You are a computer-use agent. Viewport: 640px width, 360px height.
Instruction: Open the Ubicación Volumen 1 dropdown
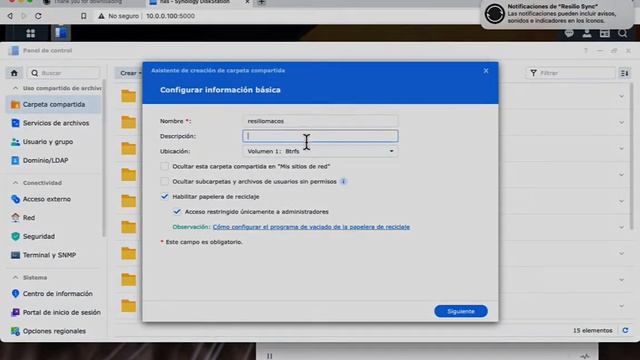coord(320,151)
